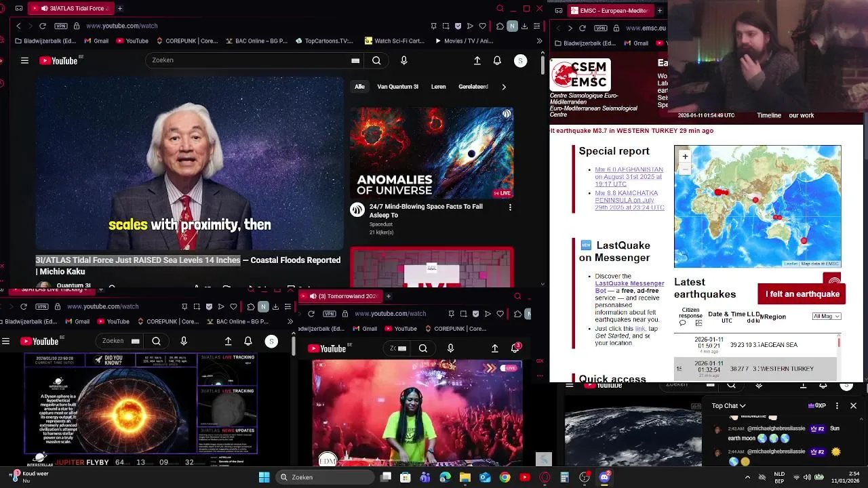Open the Easy setup menu in the Tidal Force window
Image resolution: width=868 pixels, height=488 pixels.
click(x=536, y=26)
